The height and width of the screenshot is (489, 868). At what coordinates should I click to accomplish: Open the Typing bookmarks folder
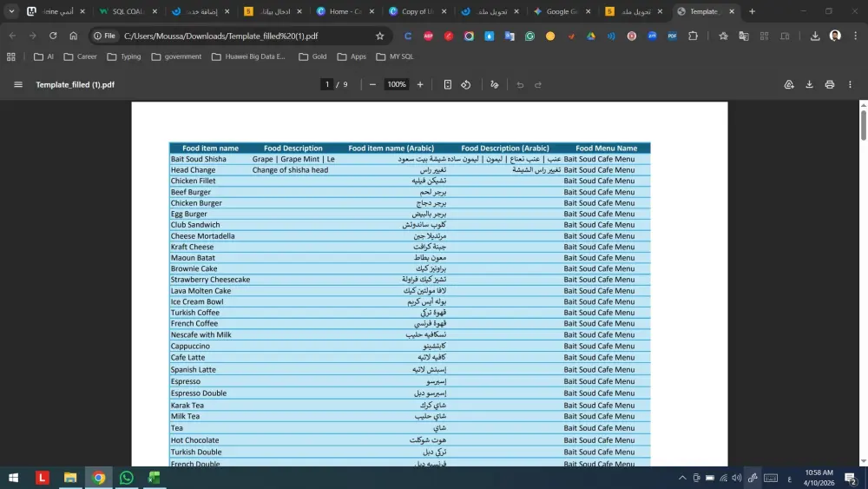click(x=124, y=56)
